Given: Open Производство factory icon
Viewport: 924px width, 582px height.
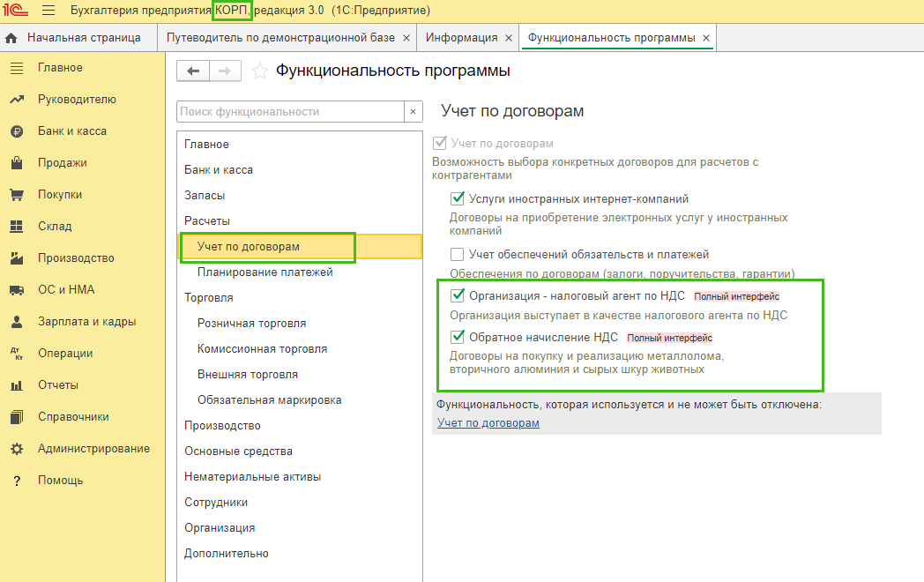Looking at the screenshot, I should [17, 258].
